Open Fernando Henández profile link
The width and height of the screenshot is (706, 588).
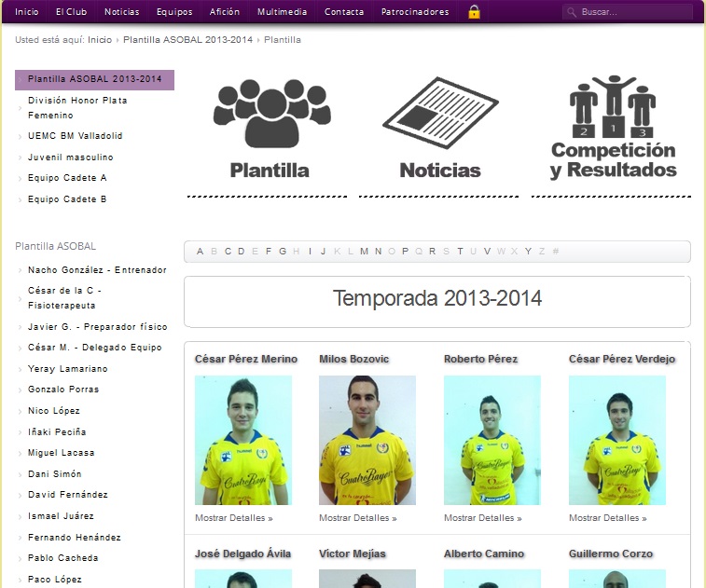click(75, 537)
